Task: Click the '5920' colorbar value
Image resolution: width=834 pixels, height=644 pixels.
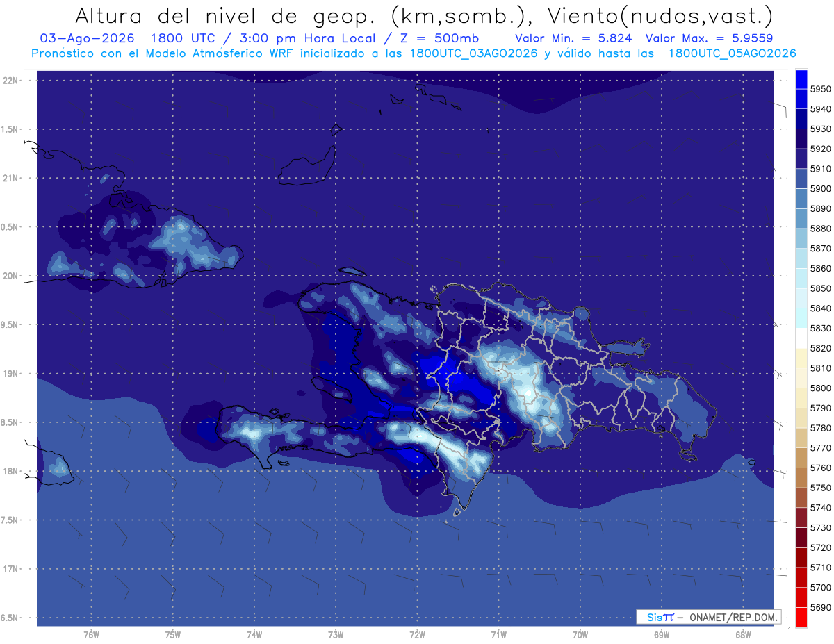Action: (821, 149)
